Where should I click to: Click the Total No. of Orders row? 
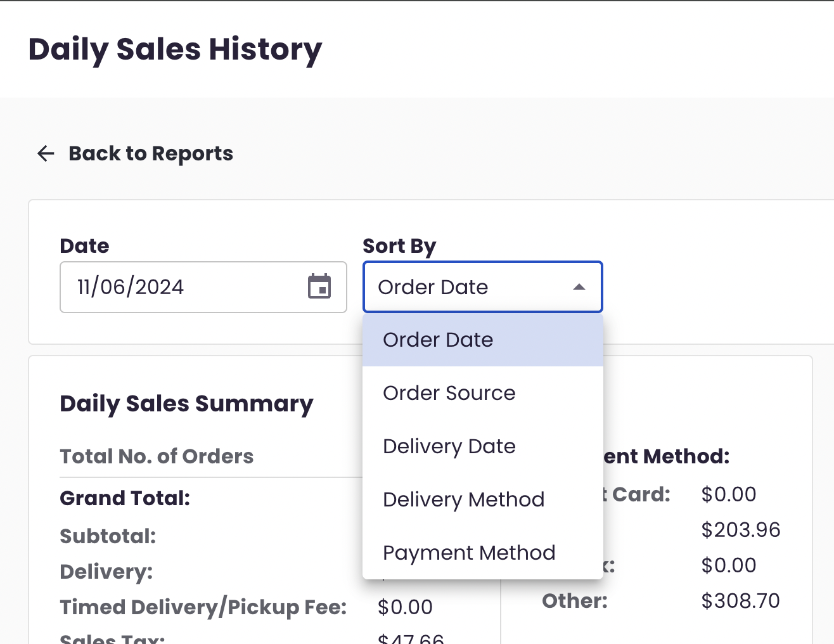(157, 456)
